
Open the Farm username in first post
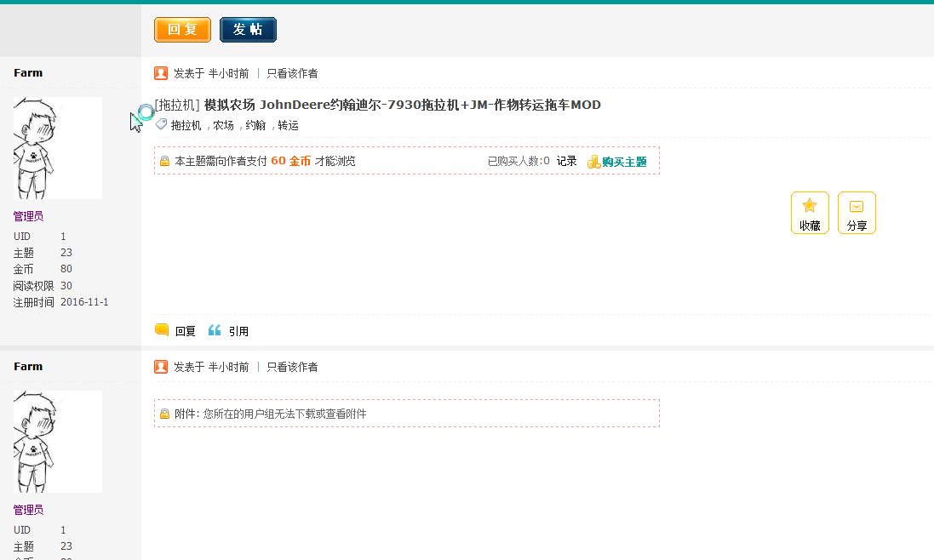(28, 72)
